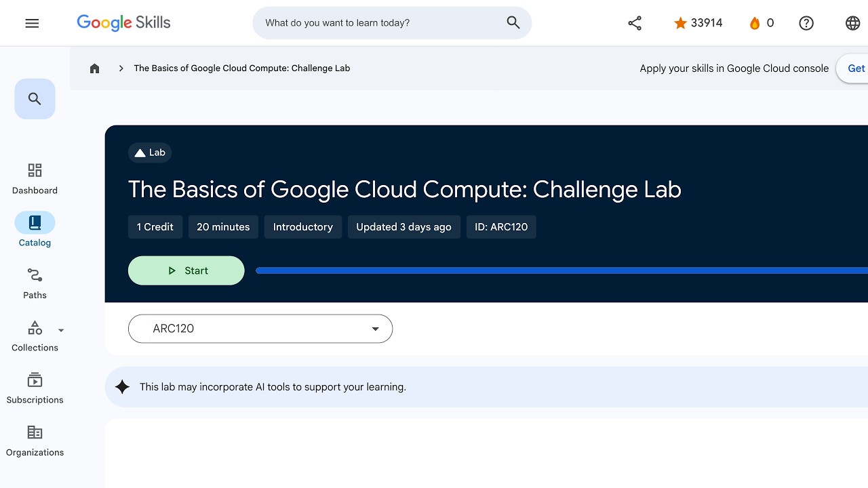868x488 pixels.
Task: Open the hamburger main menu
Action: 32,23
